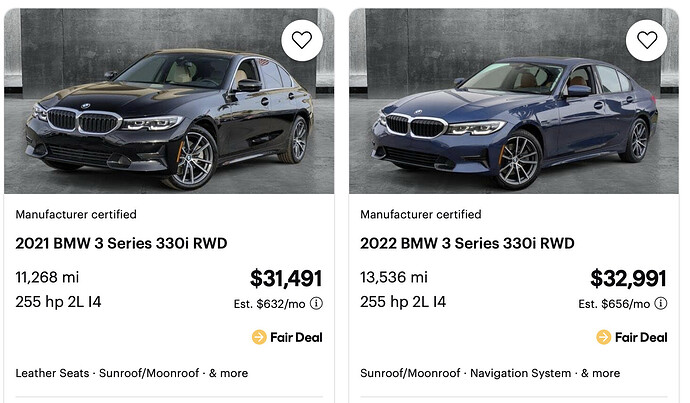Click Fair Deal arrow icon on 2021 BMW
Image resolution: width=690 pixels, height=403 pixels.
[259, 337]
